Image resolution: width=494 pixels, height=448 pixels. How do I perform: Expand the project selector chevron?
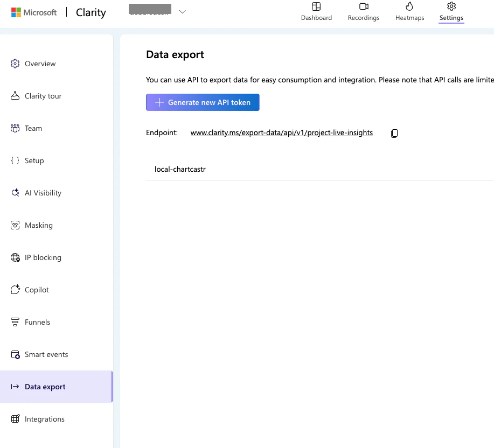click(182, 12)
